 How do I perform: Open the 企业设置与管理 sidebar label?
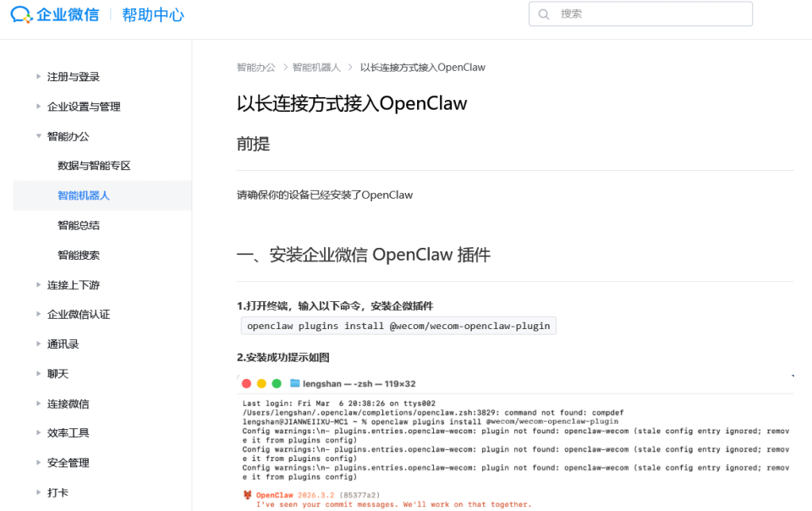point(84,107)
